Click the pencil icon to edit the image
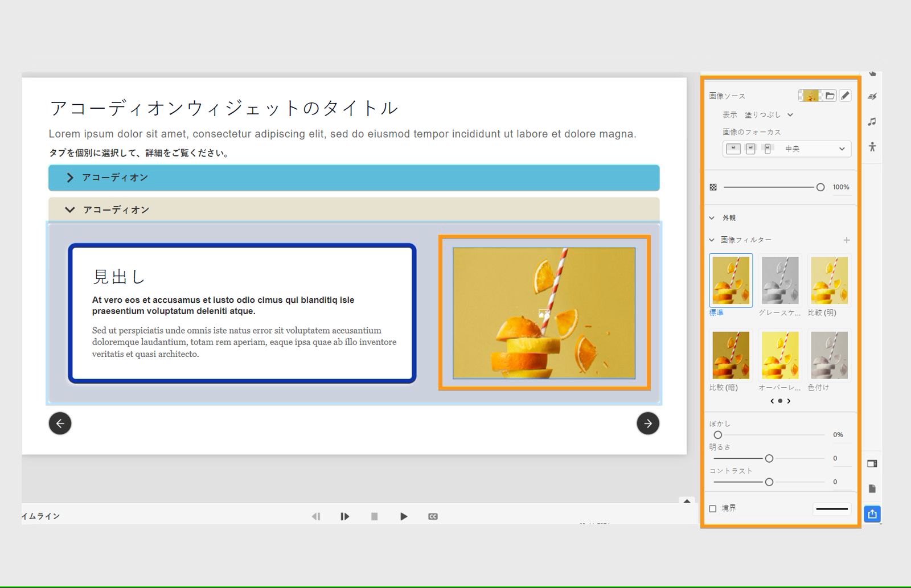This screenshot has width=911, height=588. (x=846, y=96)
